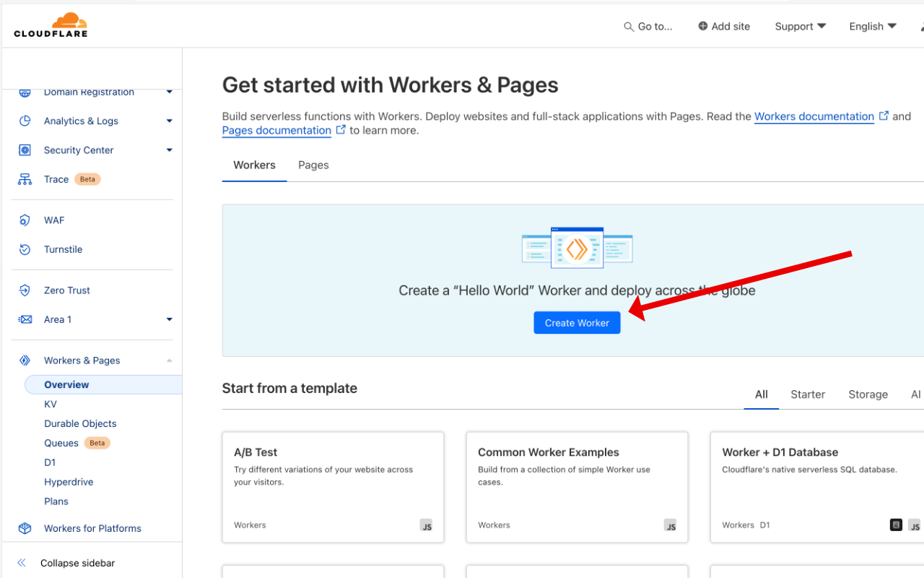Viewport: 924px width, 578px height.
Task: Click the Analytics & Logs pie chart icon
Action: 25,121
